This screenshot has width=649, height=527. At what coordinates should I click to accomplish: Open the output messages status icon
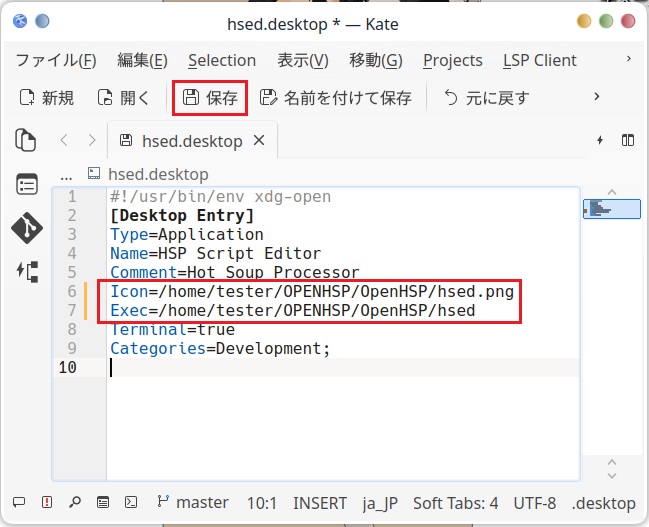[19, 503]
